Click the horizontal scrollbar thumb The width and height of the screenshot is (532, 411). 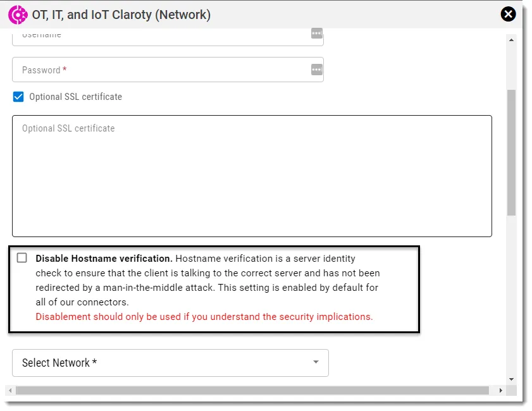tap(252, 390)
